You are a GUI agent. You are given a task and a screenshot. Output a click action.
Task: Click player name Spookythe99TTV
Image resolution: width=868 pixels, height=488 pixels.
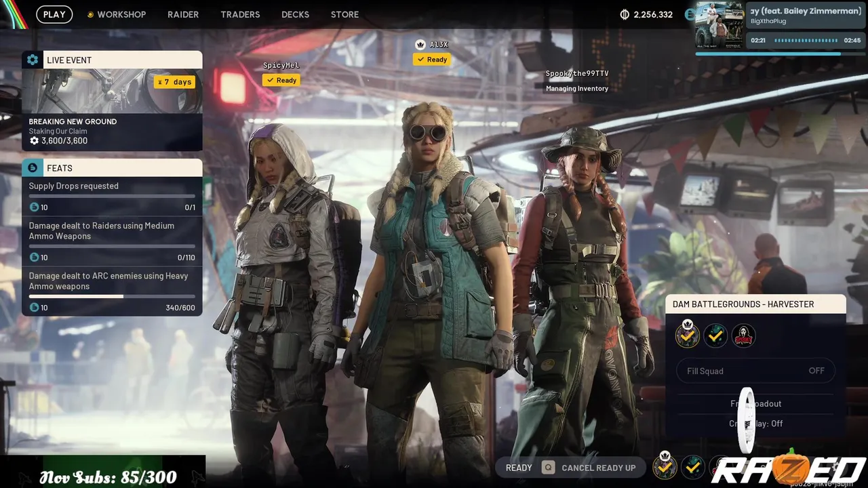[x=577, y=73]
